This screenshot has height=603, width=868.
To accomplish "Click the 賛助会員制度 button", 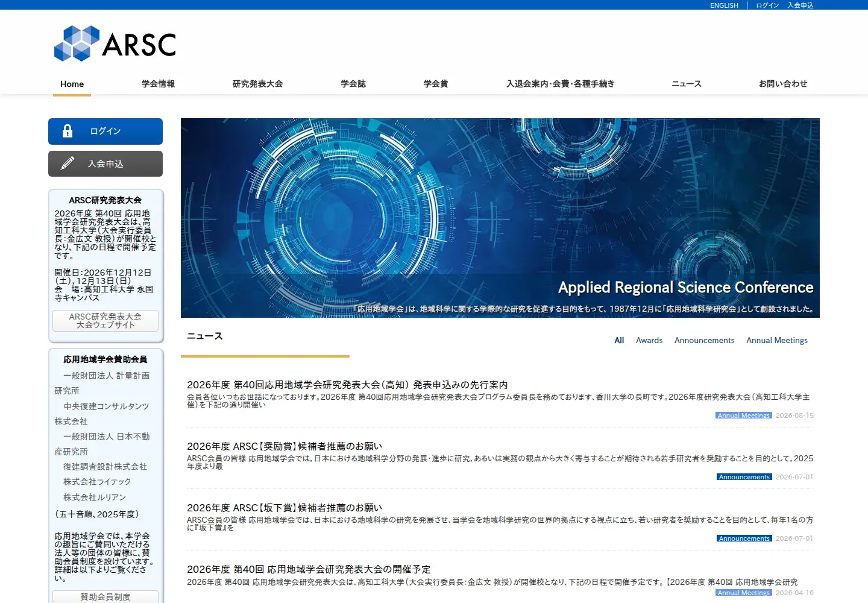I will coord(105,596).
